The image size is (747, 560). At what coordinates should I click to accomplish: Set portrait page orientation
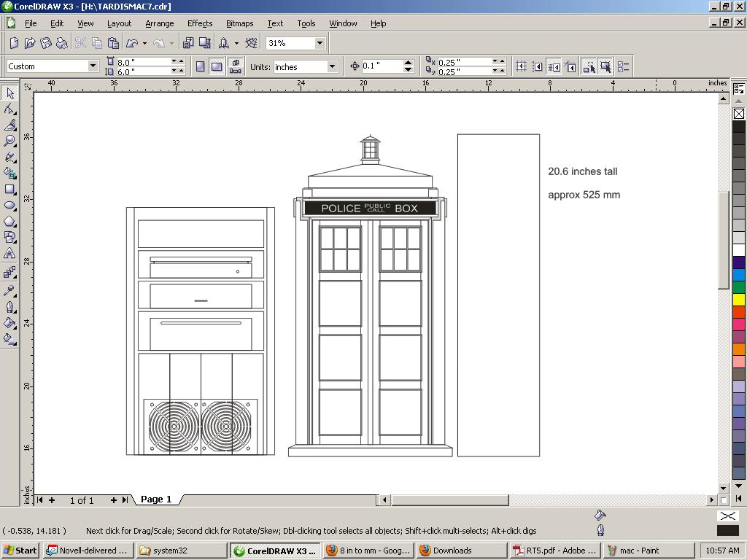(x=201, y=66)
